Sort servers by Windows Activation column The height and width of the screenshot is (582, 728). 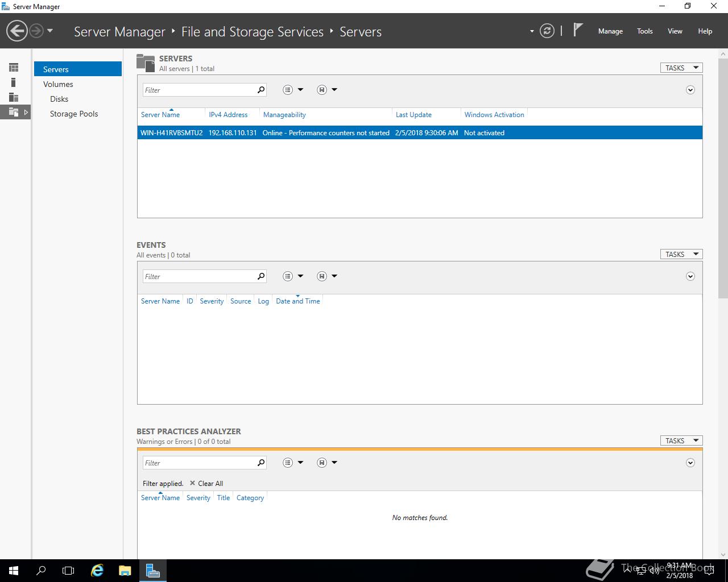pyautogui.click(x=494, y=115)
